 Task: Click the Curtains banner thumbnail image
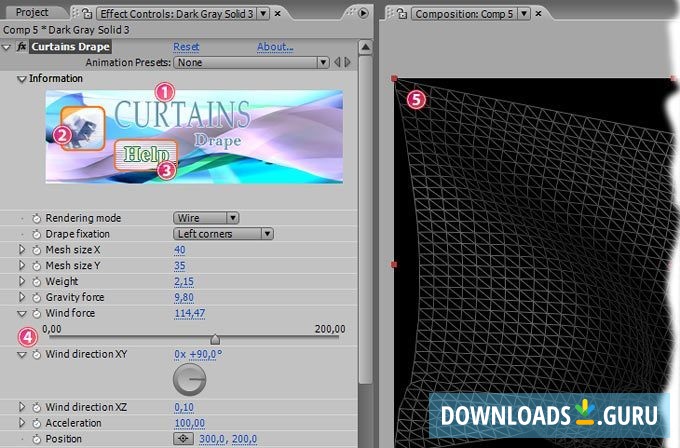coord(194,137)
